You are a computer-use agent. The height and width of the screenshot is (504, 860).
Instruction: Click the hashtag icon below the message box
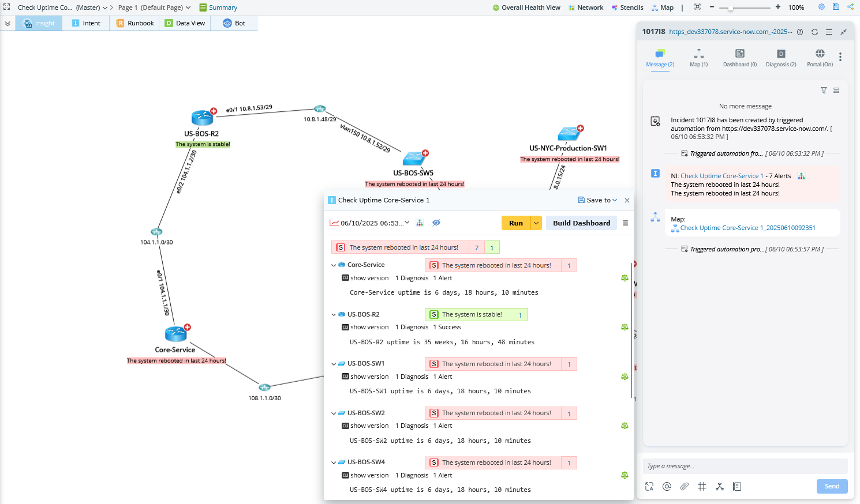click(x=702, y=486)
